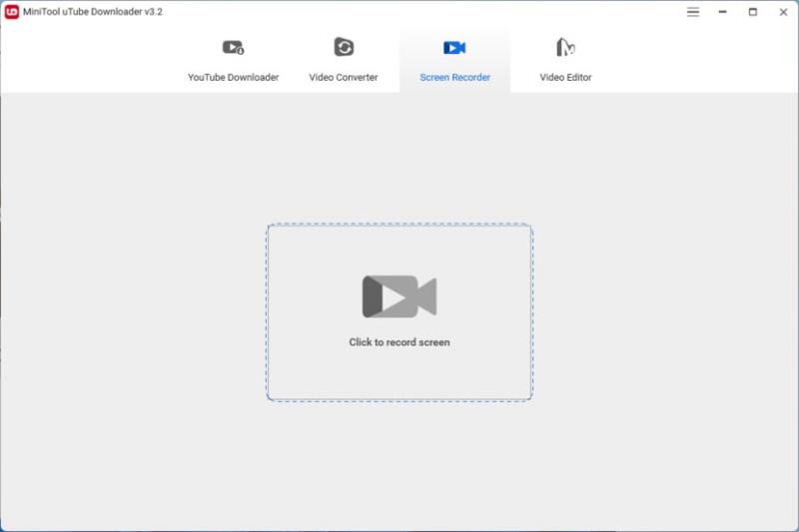Switch to the Video Converter tab label

343,78
